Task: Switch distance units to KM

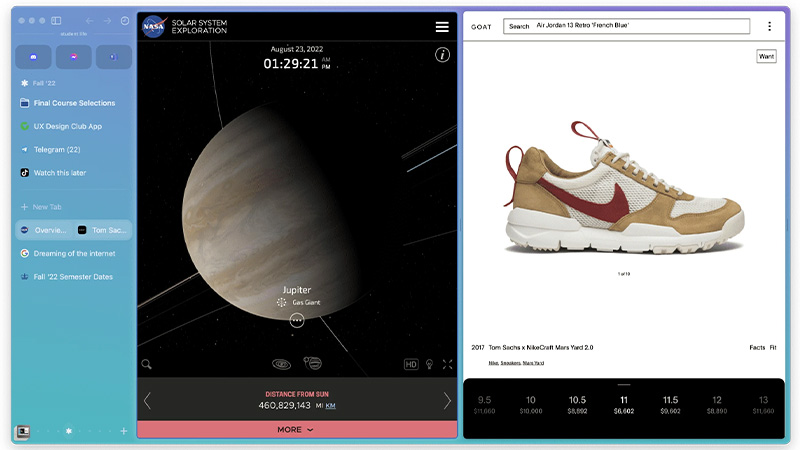Action: [331, 406]
